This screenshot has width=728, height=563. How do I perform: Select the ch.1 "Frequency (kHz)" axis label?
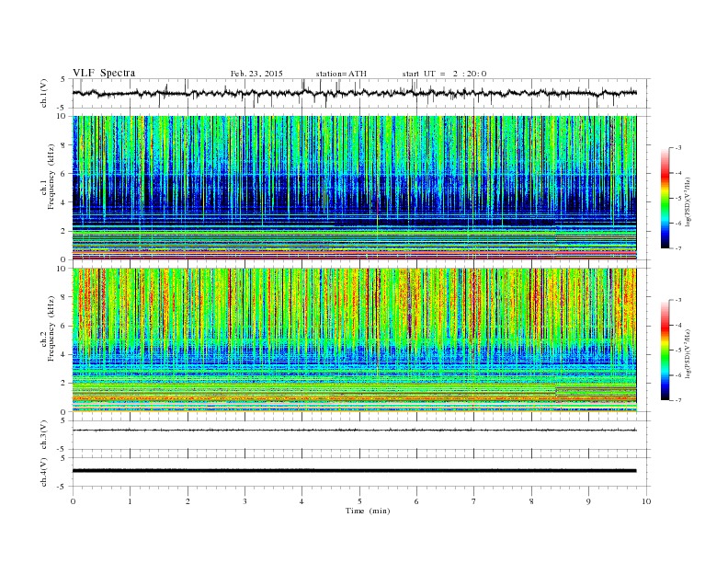coord(51,177)
